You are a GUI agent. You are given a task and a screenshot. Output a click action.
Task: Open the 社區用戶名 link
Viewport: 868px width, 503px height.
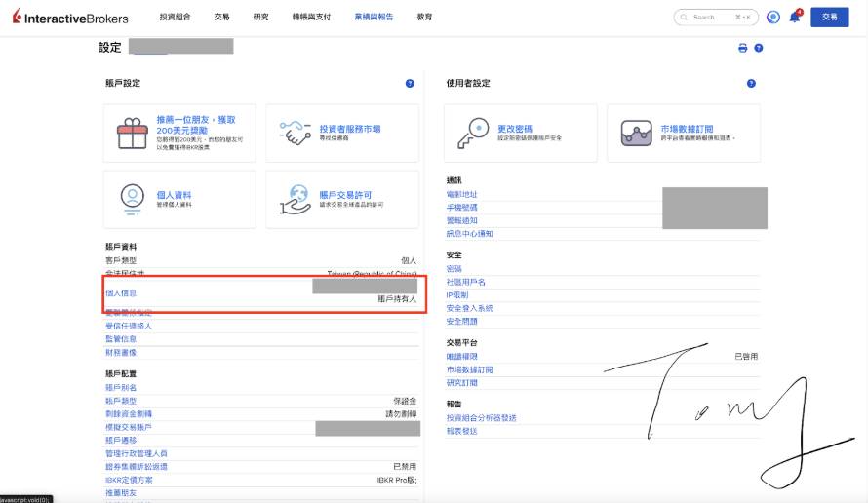(465, 283)
